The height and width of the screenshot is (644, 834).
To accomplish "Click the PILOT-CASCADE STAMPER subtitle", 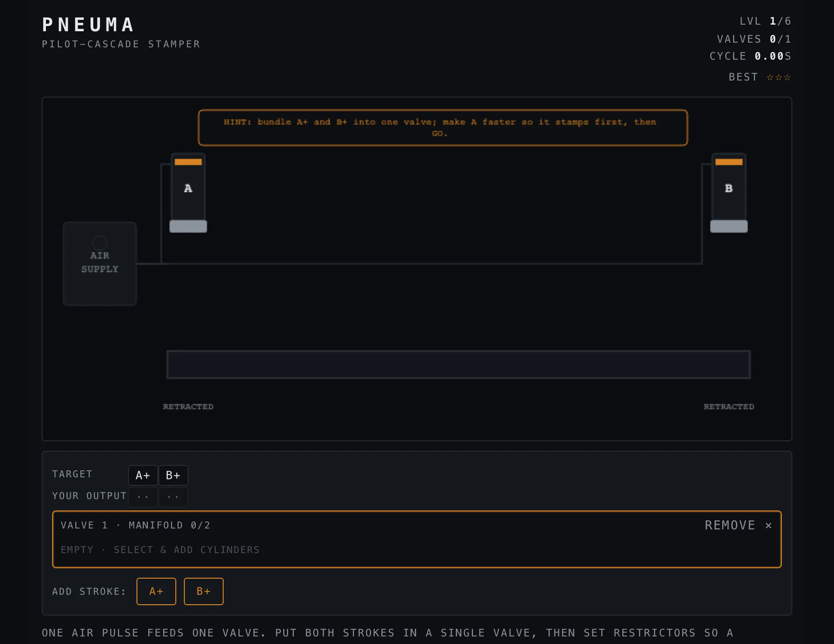I will click(x=121, y=44).
